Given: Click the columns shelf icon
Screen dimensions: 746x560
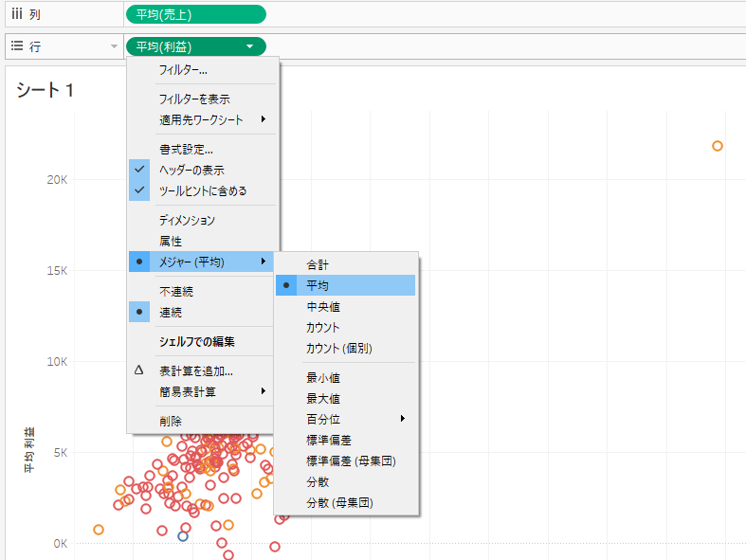Looking at the screenshot, I should click(16, 14).
